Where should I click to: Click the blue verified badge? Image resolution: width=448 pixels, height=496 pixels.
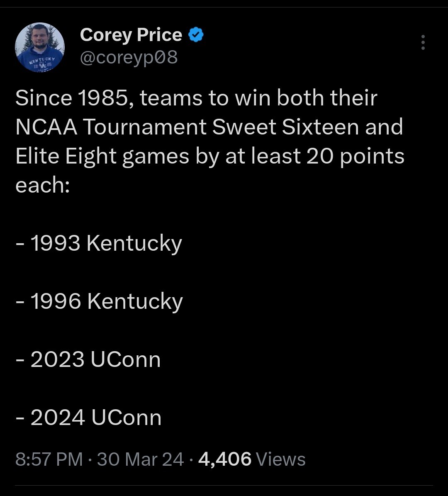196,35
